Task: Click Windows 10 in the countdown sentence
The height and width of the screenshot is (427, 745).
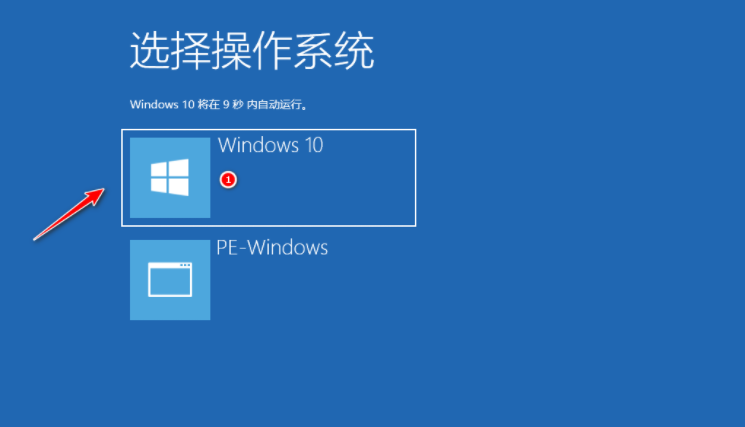Action: pyautogui.click(x=162, y=104)
